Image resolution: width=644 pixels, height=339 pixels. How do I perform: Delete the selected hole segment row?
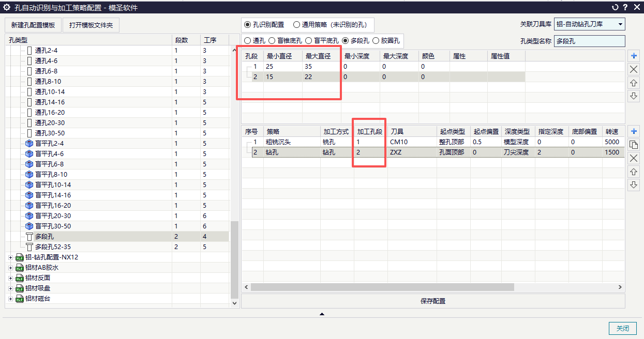[634, 69]
